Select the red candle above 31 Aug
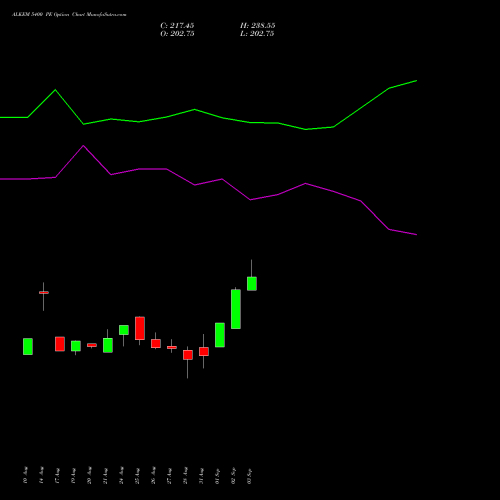 (x=204, y=352)
